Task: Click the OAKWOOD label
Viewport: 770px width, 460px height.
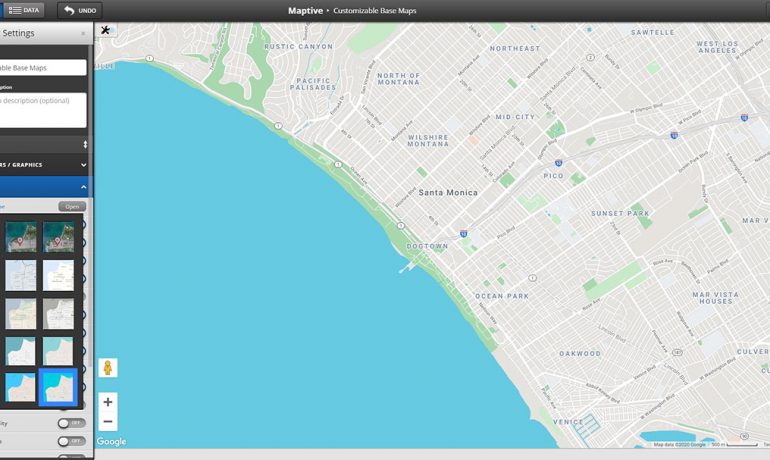Action: point(580,353)
